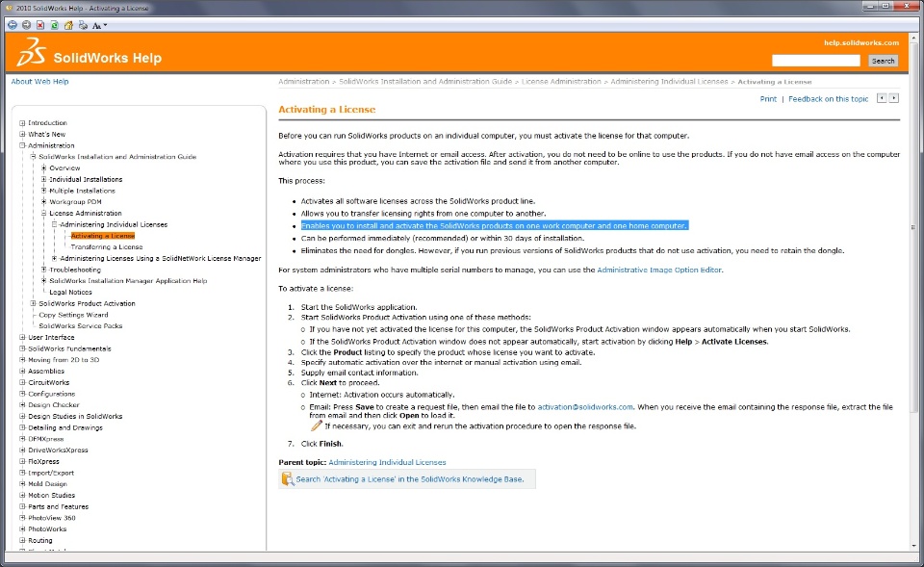Go to next topic arrow button
This screenshot has width=924, height=567.
(x=894, y=98)
